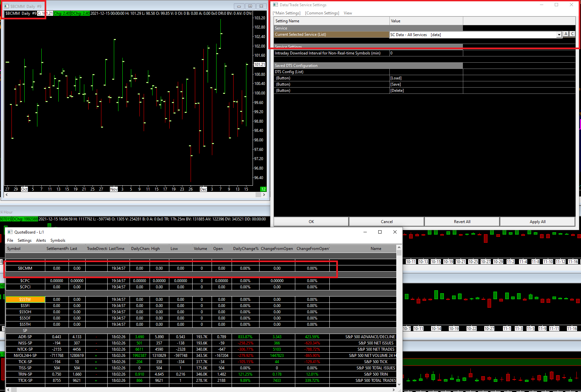This screenshot has height=392, width=581.
Task: Click the SP group header row
Action: coord(201,331)
